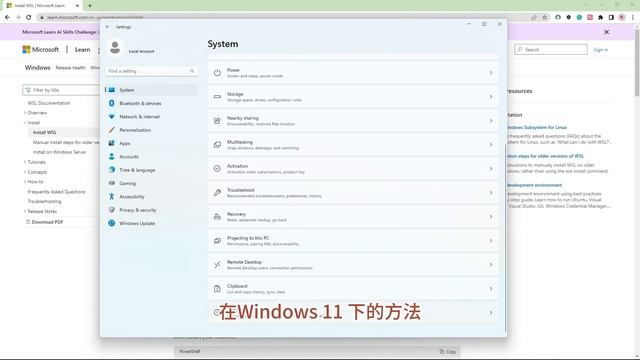This screenshot has height=360, width=640.
Task: Click the Privacy & security shield icon
Action: point(111,210)
